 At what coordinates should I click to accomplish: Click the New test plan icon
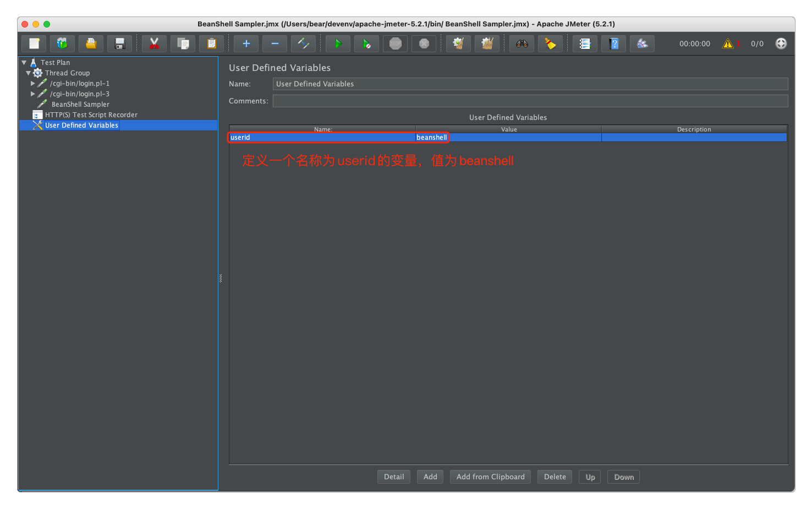click(34, 43)
